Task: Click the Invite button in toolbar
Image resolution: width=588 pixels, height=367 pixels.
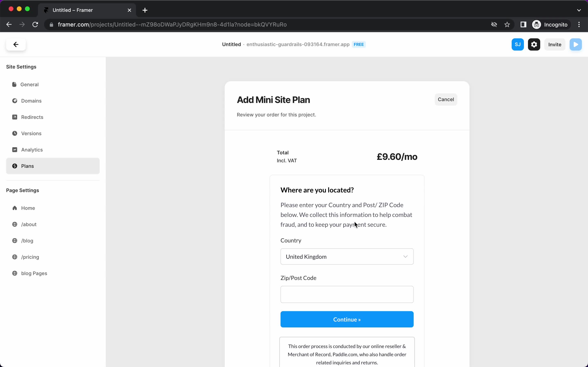Action: coord(555,44)
